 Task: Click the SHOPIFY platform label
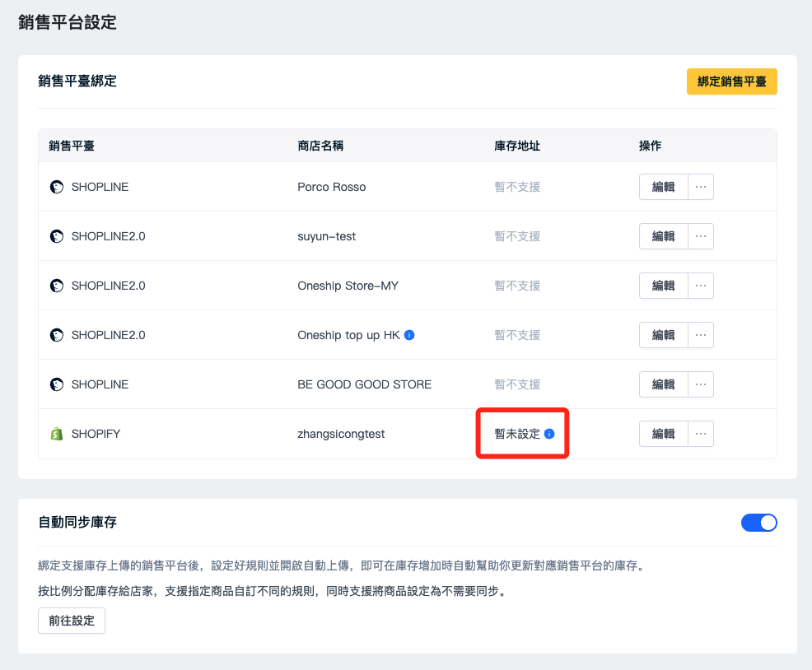[96, 434]
